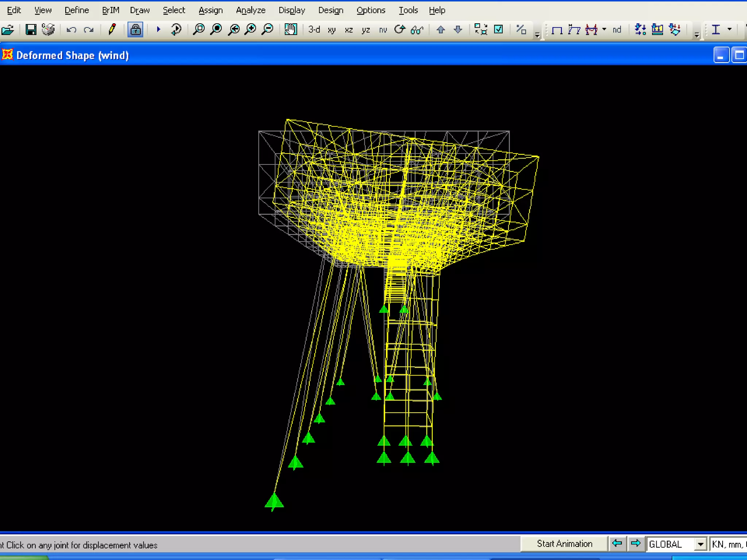Click the Run Analysis play arrow

coord(158,29)
